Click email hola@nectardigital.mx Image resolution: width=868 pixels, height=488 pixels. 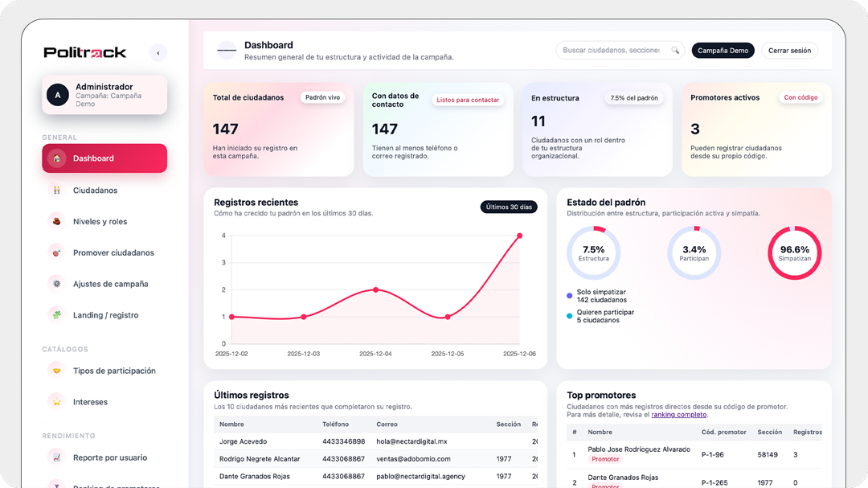coord(411,441)
